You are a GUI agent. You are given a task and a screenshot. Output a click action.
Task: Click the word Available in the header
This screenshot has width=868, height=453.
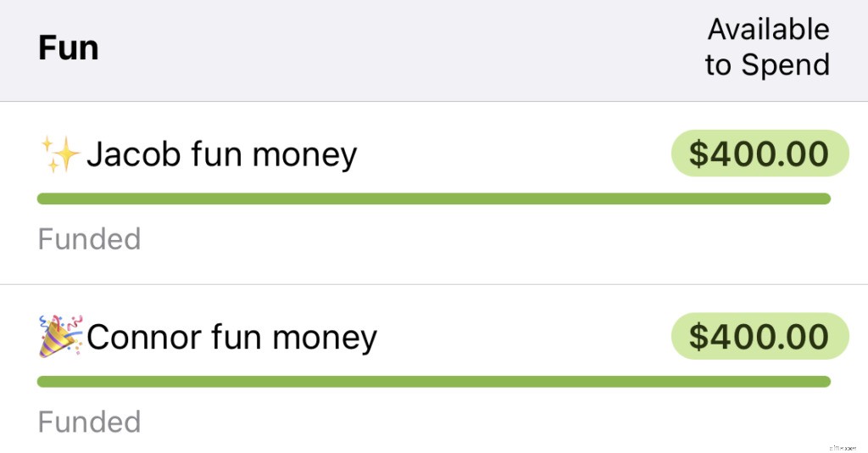point(768,30)
